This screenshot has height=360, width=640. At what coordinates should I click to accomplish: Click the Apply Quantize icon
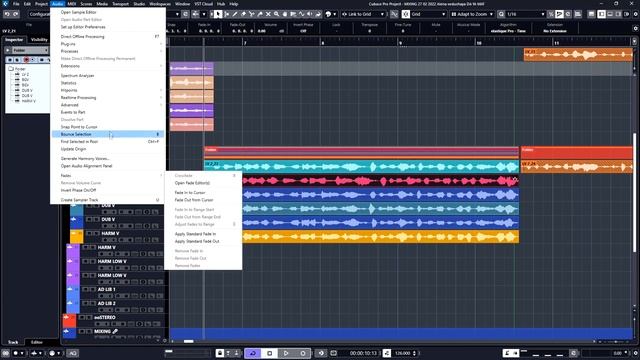(x=501, y=14)
